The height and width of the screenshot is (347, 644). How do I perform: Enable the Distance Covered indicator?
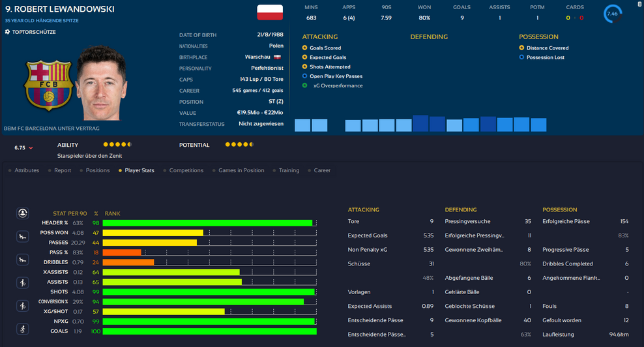pyautogui.click(x=521, y=48)
